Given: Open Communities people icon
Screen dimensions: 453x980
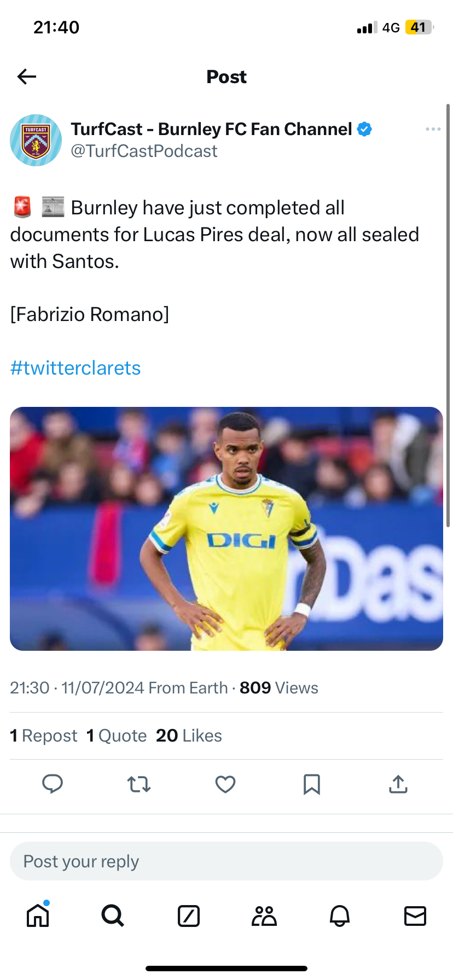Looking at the screenshot, I should (x=264, y=915).
